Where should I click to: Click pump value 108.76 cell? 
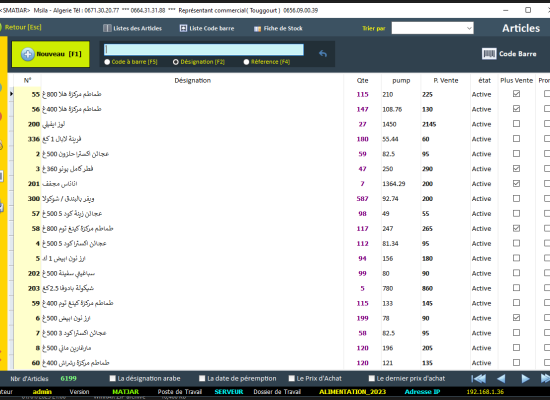(x=401, y=109)
